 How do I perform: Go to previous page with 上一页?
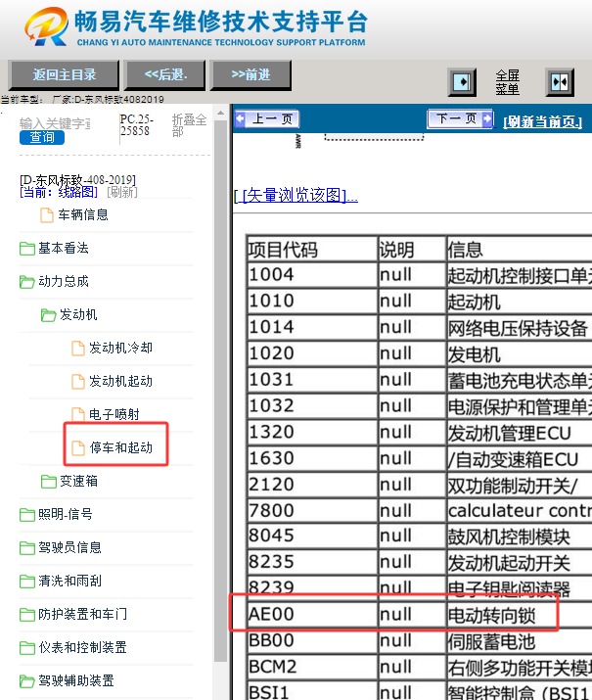[x=267, y=119]
